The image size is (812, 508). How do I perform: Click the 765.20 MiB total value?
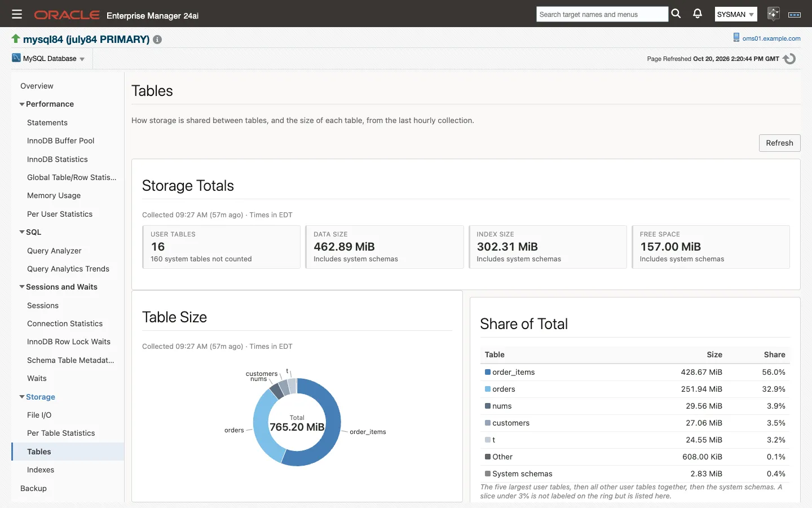click(x=297, y=427)
